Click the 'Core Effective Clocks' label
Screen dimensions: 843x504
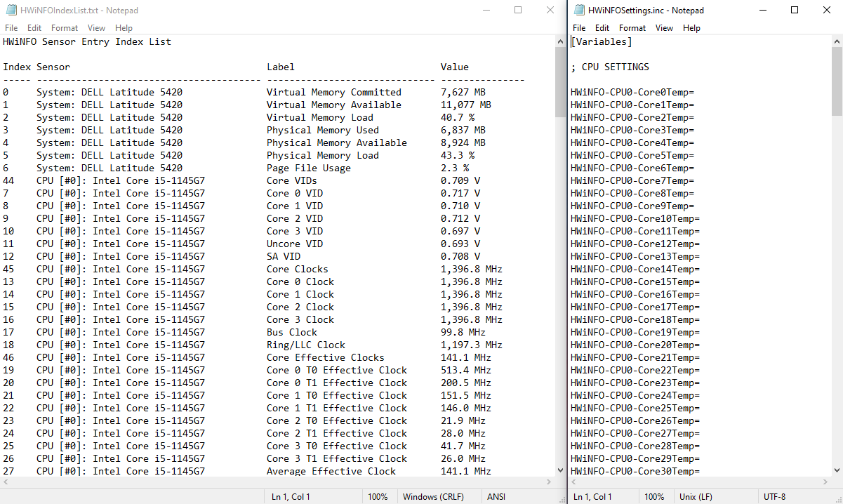(326, 357)
